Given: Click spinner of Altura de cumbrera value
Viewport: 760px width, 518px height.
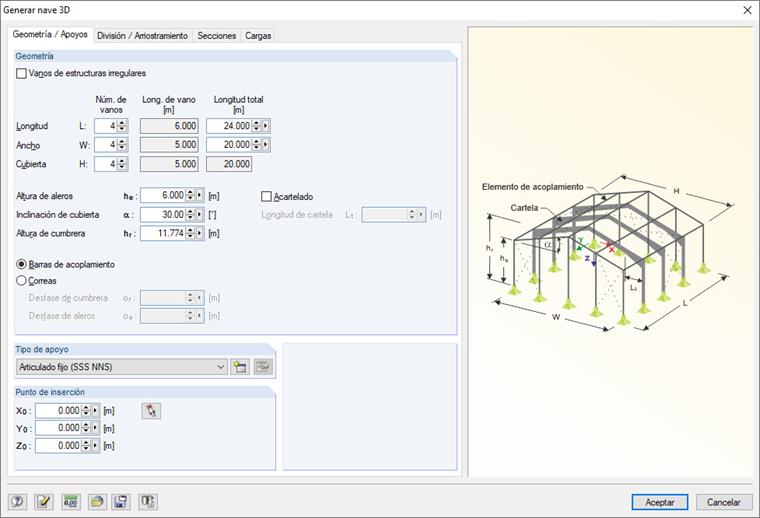Looking at the screenshot, I should coord(190,233).
